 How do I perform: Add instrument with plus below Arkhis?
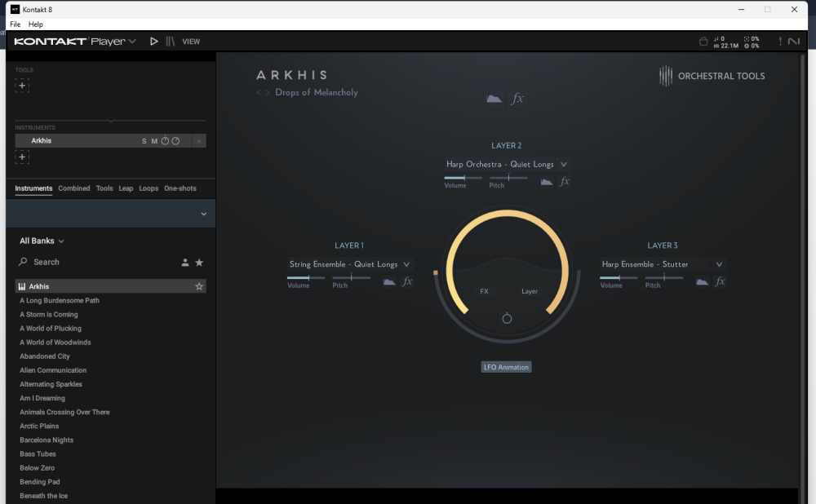[22, 157]
